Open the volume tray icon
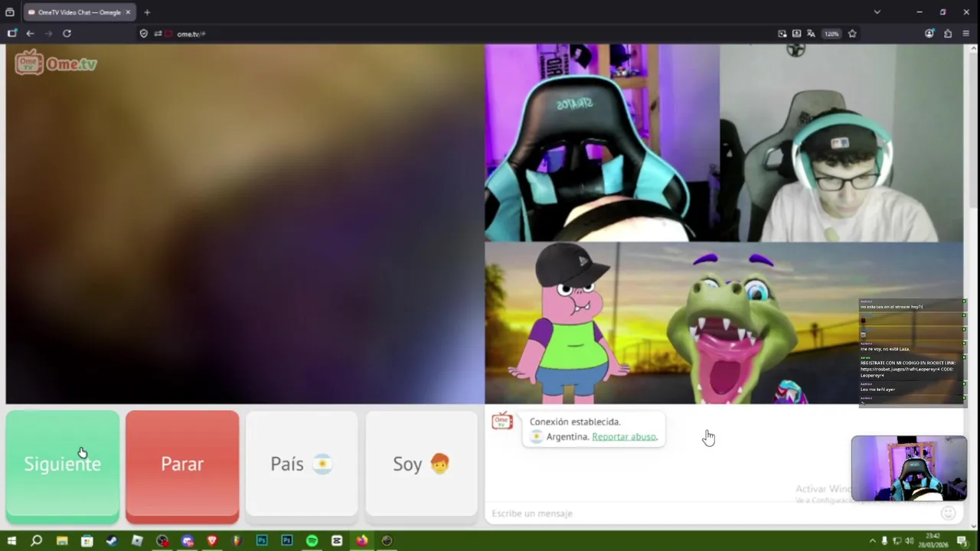Viewport: 980px width, 551px height. point(910,541)
